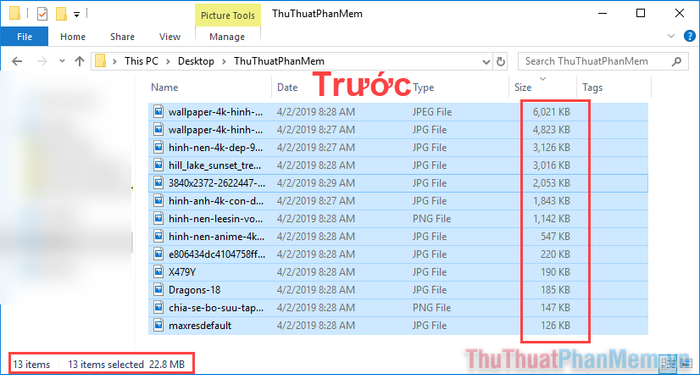Open the File tab

coord(24,37)
